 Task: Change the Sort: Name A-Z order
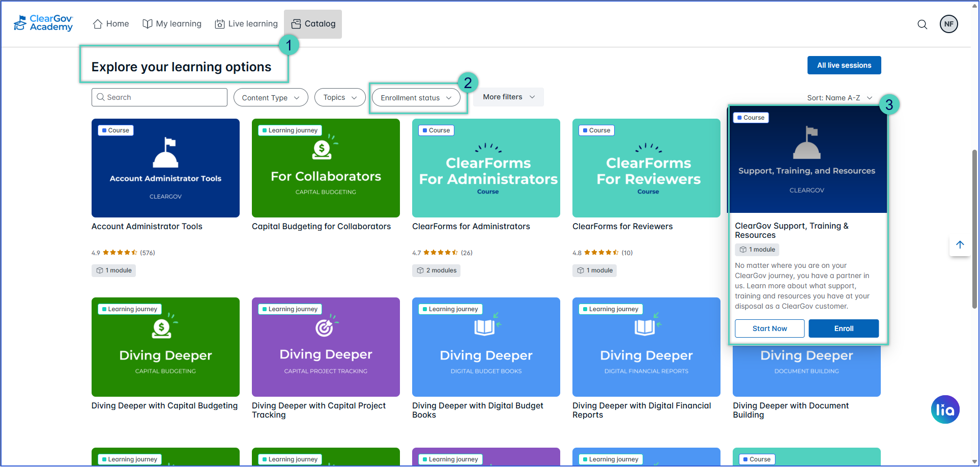(840, 98)
